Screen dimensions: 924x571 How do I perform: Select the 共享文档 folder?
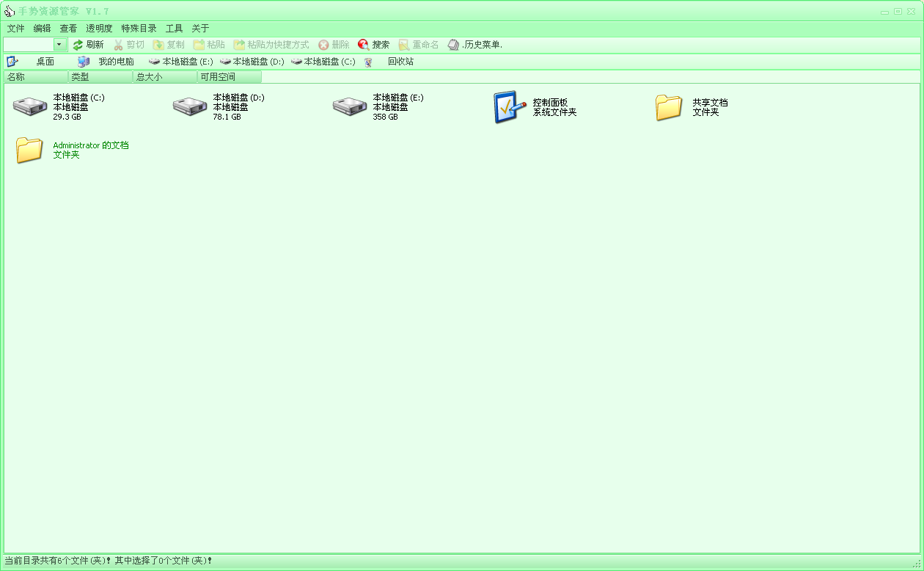pos(692,107)
